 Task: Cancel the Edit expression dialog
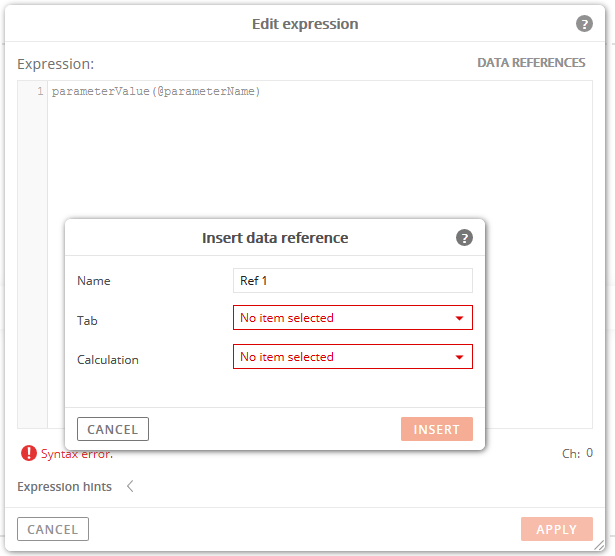53,529
